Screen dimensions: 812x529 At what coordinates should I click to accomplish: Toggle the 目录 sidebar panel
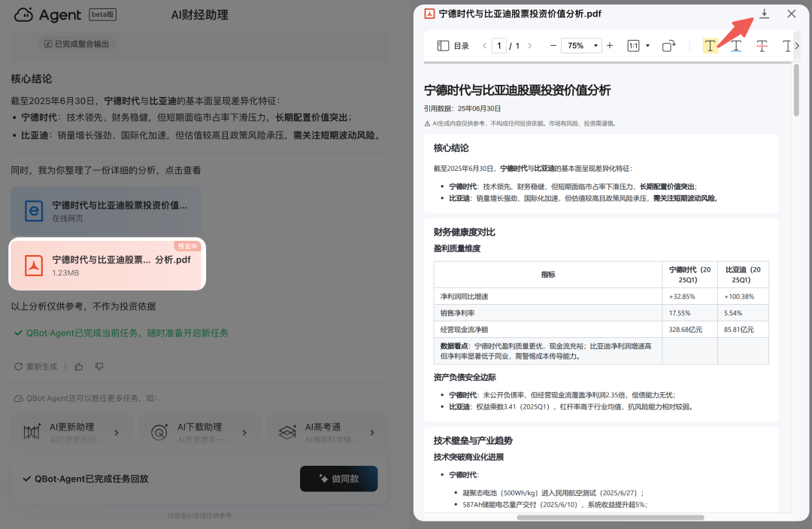[453, 46]
